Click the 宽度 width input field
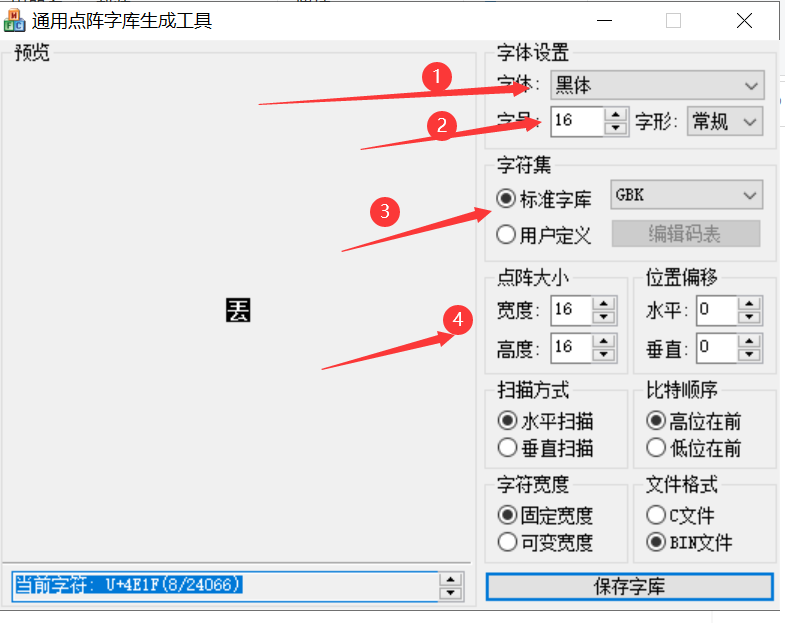 (x=571, y=310)
